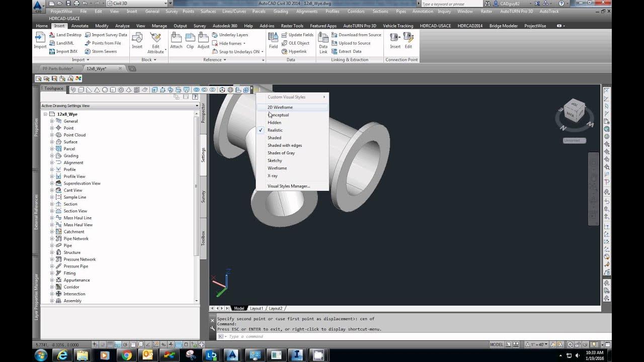Select the Extrude tool
644x362 pixels.
pos(154,90)
